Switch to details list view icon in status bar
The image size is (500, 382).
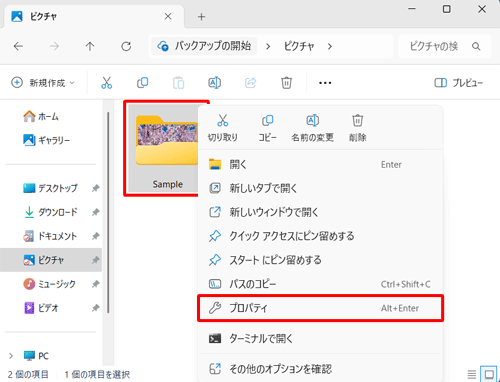(x=472, y=374)
